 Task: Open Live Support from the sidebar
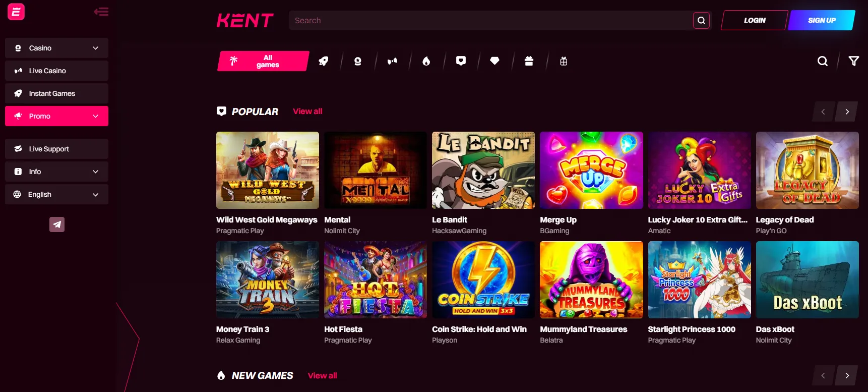[x=56, y=149]
